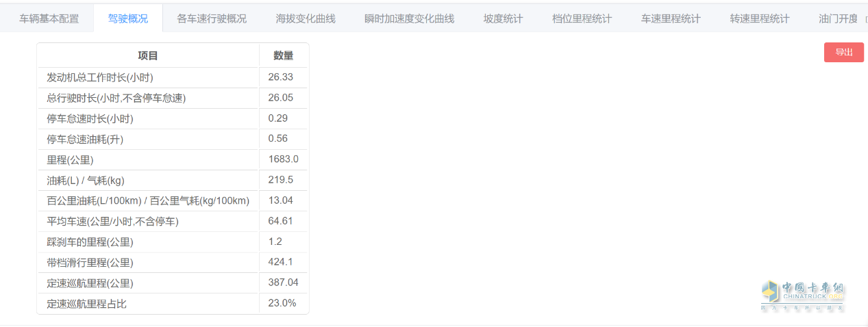
Task: Click the 项目 column header
Action: coord(148,55)
